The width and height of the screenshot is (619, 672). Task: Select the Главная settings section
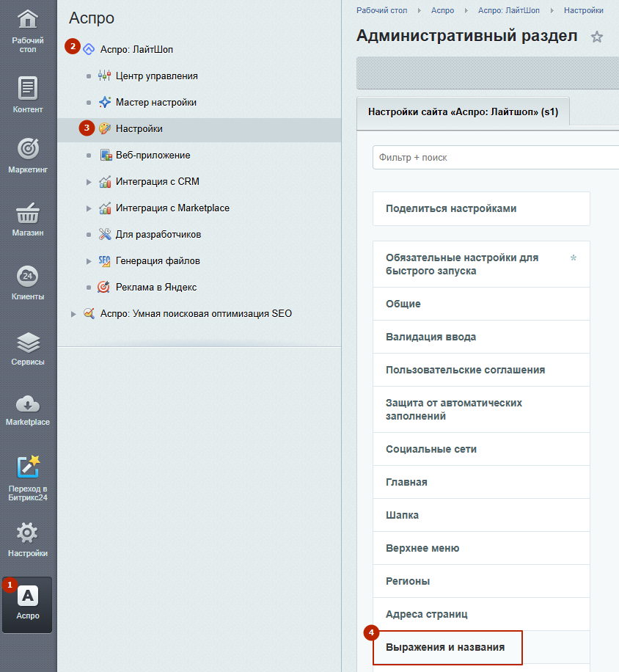pyautogui.click(x=481, y=482)
